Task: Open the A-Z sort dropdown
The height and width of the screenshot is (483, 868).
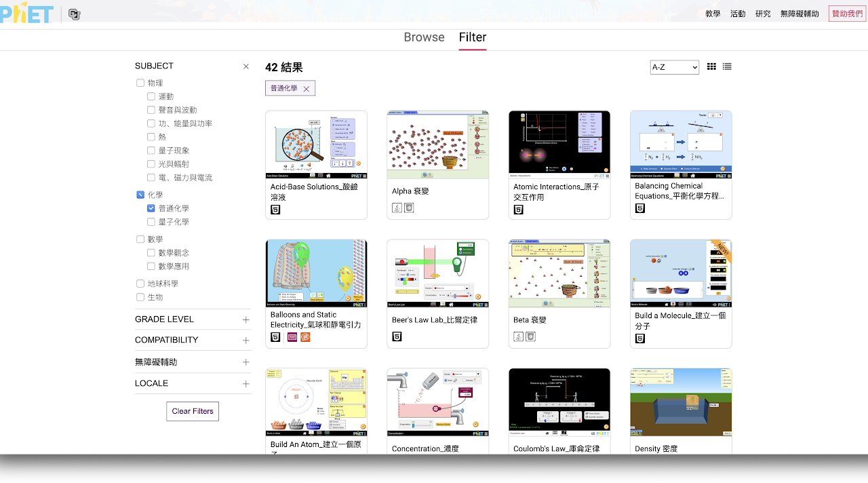Action: (x=674, y=67)
